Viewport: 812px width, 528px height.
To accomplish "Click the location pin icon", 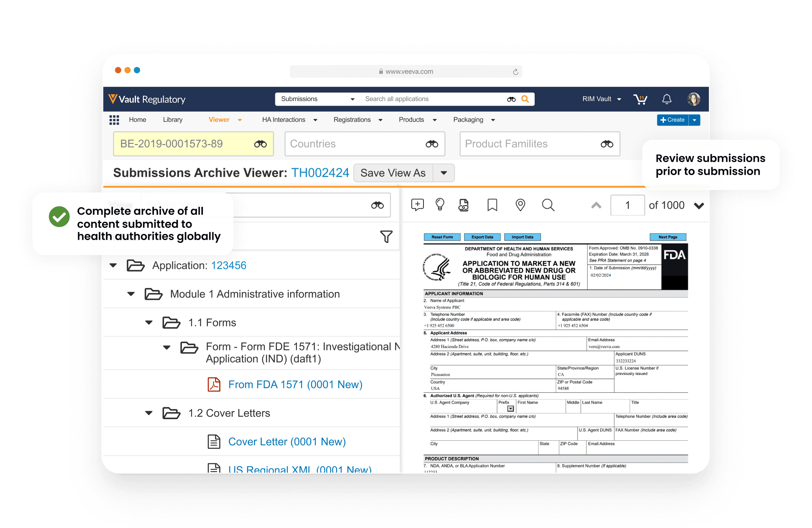I will tap(520, 205).
